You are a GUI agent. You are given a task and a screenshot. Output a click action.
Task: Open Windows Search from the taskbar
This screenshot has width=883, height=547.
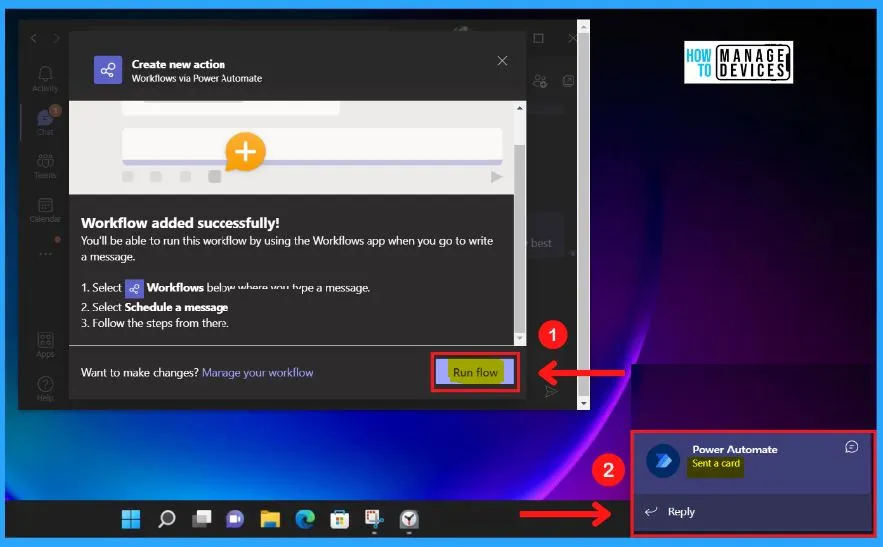pyautogui.click(x=166, y=519)
